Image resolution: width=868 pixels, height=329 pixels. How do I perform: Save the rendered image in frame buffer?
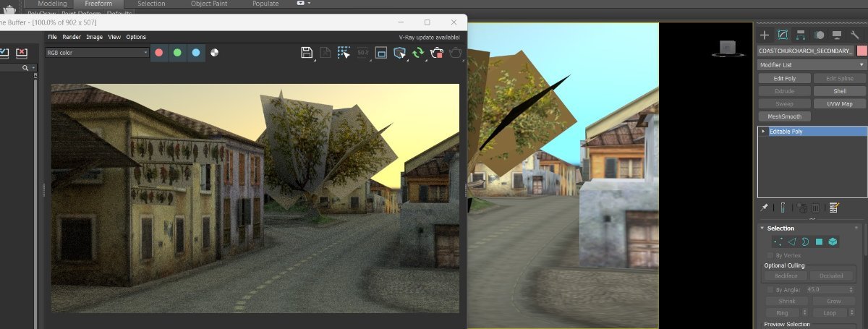coord(307,53)
